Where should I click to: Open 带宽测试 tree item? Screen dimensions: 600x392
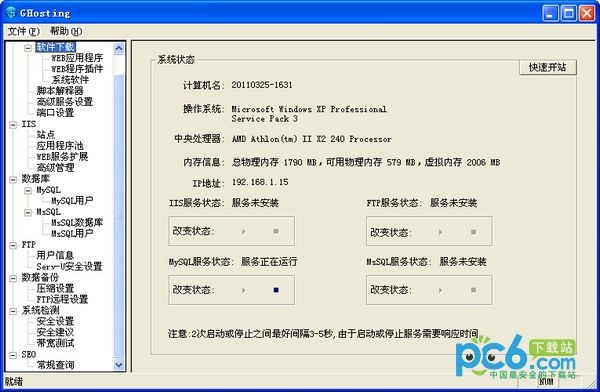(x=55, y=343)
